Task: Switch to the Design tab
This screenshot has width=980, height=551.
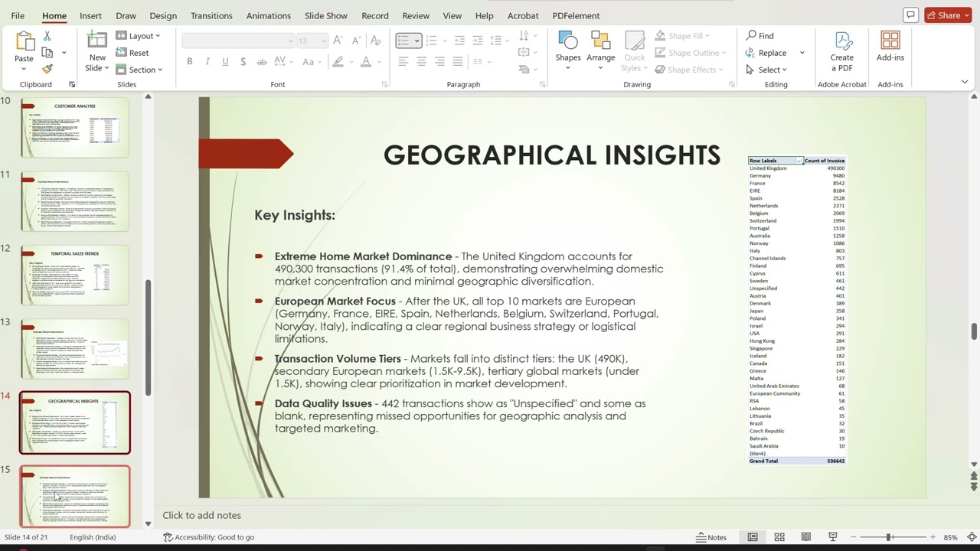Action: (163, 15)
